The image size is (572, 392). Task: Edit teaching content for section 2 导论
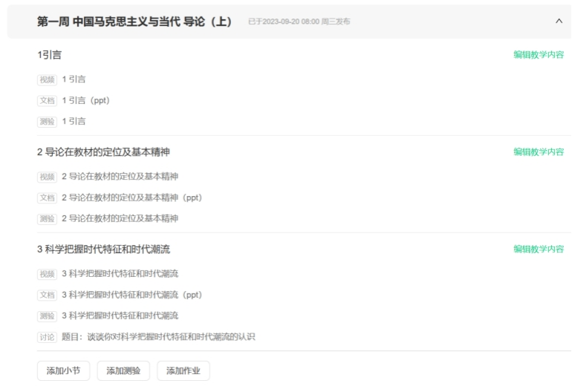point(539,152)
